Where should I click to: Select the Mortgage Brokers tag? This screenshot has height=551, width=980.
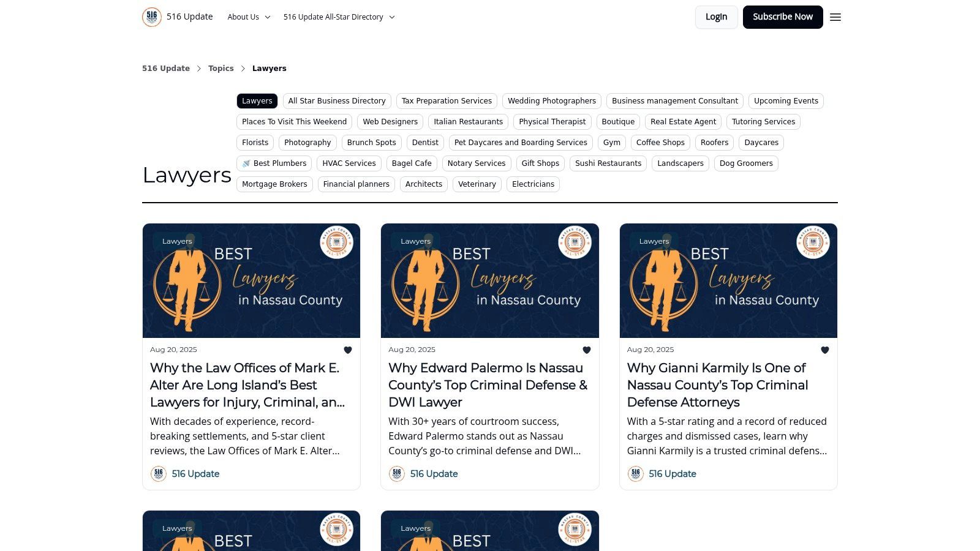pos(274,184)
